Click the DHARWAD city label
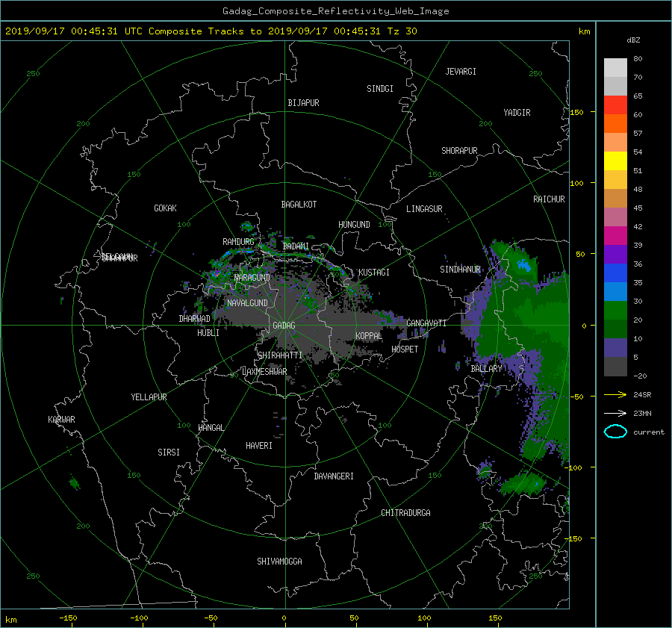 click(194, 319)
